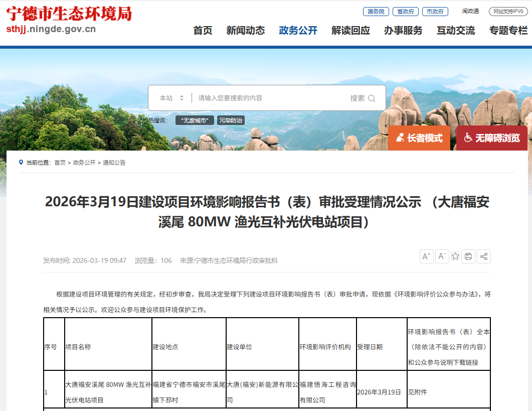Select the "无废城市" hot search tag
Screen dimensions: 532x411
[x=195, y=120]
